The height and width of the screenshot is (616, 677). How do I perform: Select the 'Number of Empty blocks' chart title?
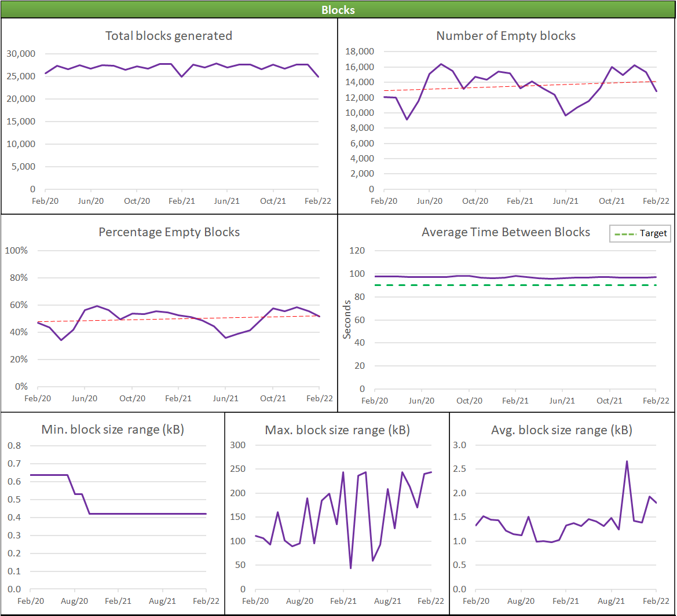coord(506,36)
